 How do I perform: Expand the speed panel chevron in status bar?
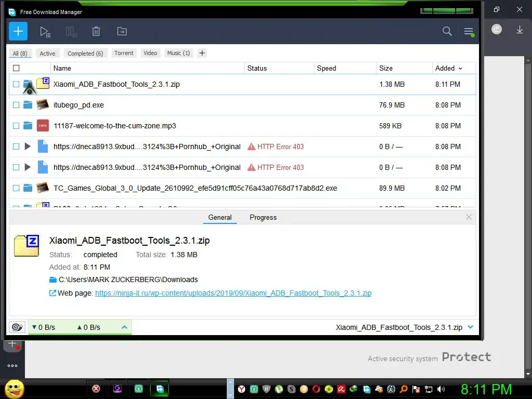[125, 327]
